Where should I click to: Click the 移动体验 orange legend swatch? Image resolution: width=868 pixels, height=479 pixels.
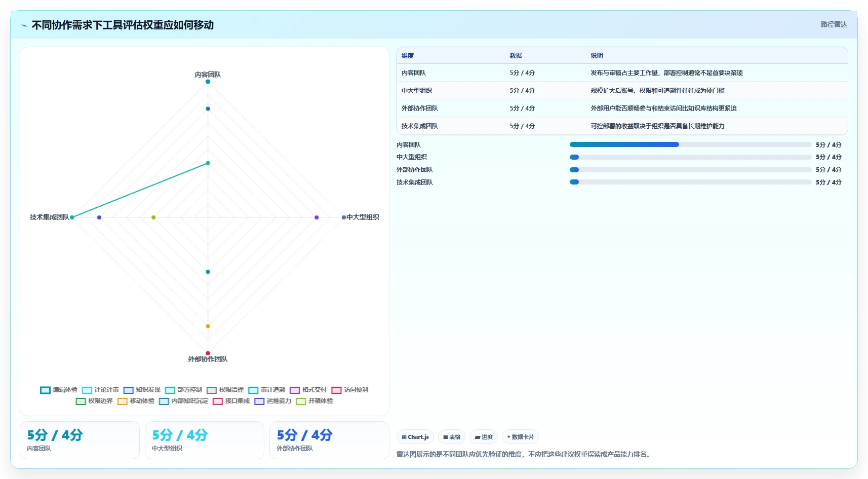pos(122,401)
